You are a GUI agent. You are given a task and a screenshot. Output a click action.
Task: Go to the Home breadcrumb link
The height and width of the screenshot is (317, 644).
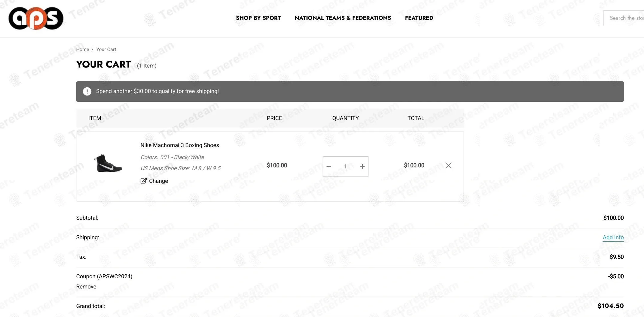pyautogui.click(x=82, y=50)
